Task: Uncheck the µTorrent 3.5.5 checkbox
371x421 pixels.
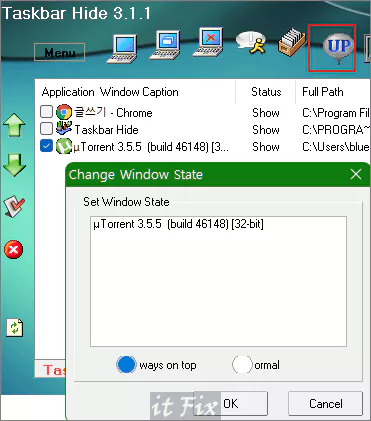Action: click(x=46, y=146)
